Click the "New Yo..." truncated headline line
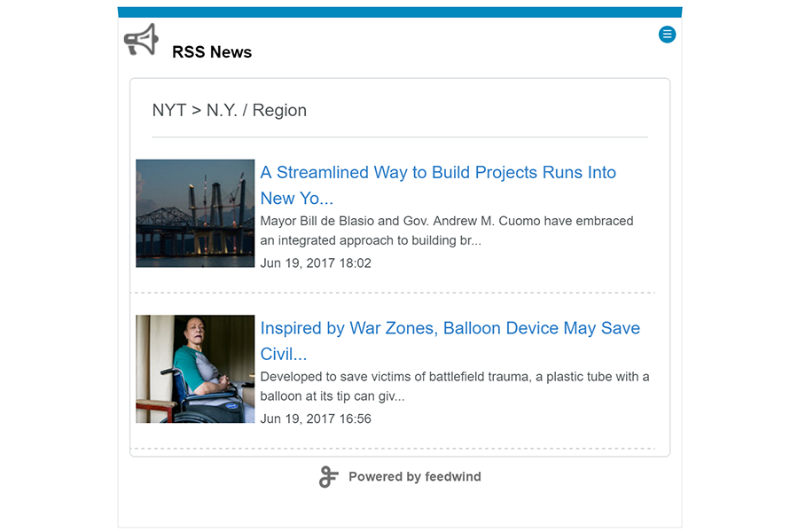The height and width of the screenshot is (532, 798). tap(297, 199)
